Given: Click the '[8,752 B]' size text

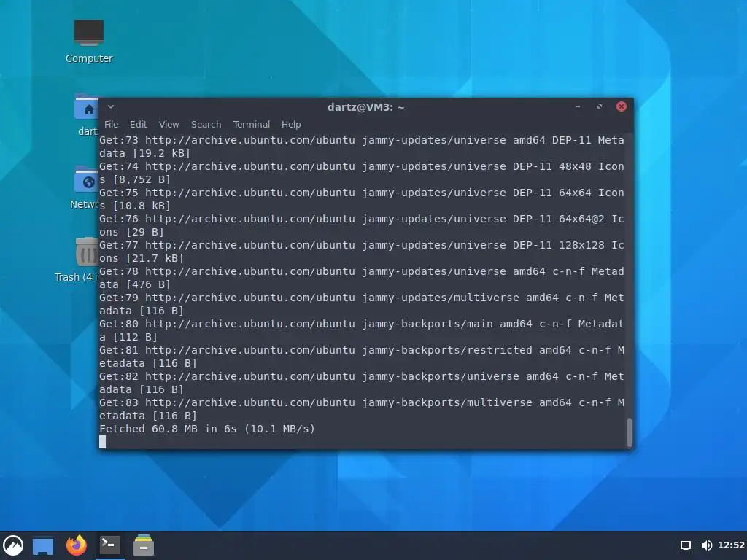Looking at the screenshot, I should coord(142,179).
